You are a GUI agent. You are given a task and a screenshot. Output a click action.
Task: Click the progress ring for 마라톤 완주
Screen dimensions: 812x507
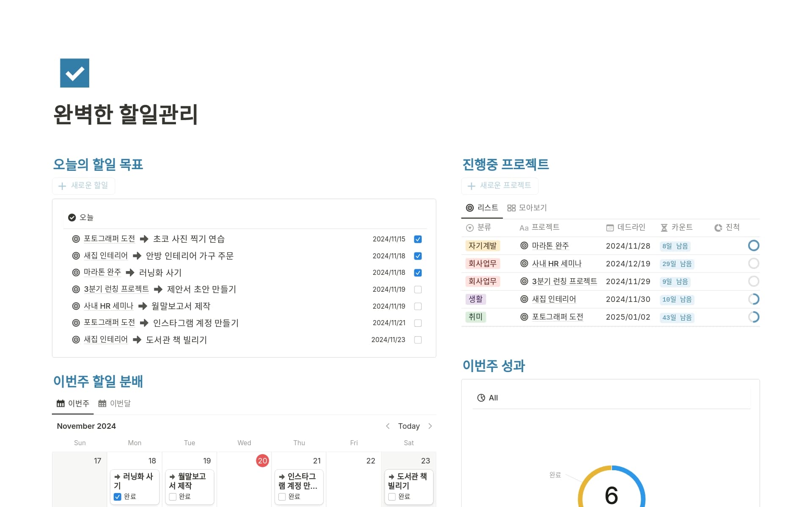tap(753, 246)
